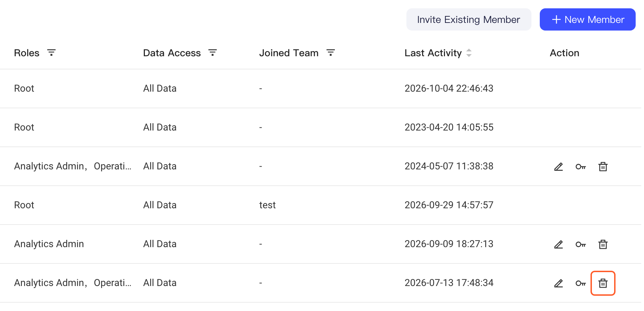Click the Invite Existing Member button
Image resolution: width=644 pixels, height=311 pixels.
pyautogui.click(x=469, y=19)
